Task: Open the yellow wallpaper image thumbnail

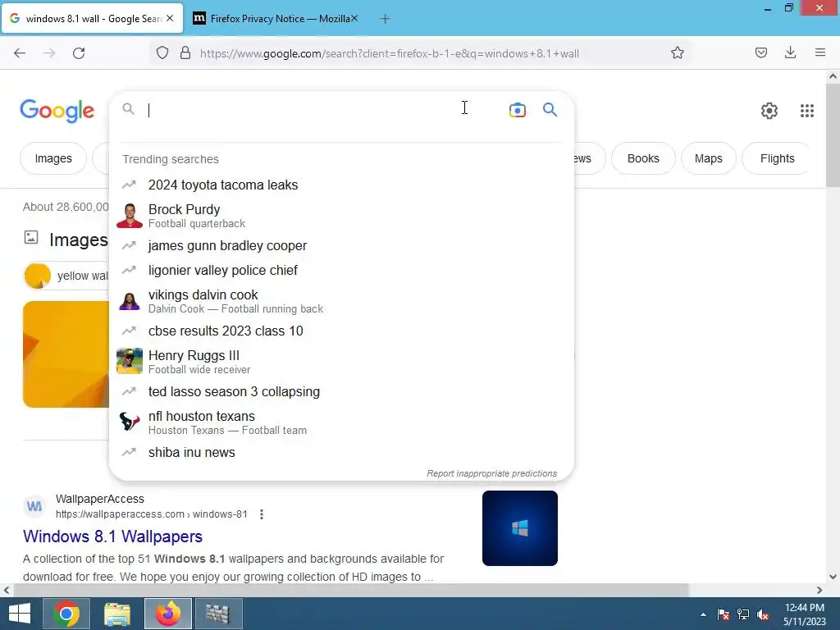Action: click(x=66, y=354)
